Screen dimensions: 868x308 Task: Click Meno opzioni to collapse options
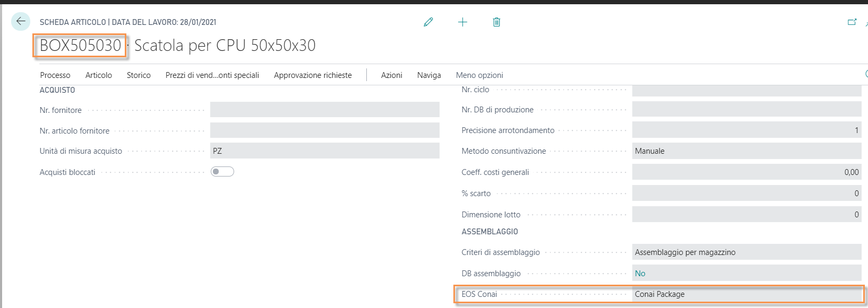pyautogui.click(x=479, y=75)
